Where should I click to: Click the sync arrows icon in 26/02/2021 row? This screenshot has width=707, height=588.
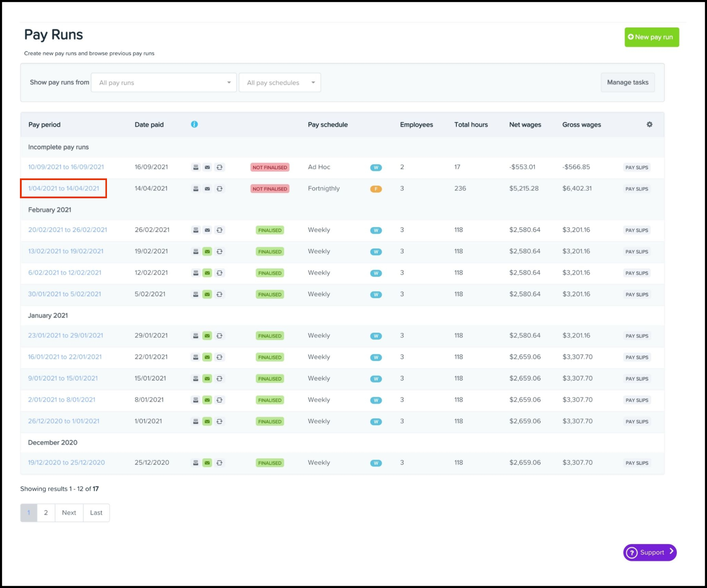(219, 230)
